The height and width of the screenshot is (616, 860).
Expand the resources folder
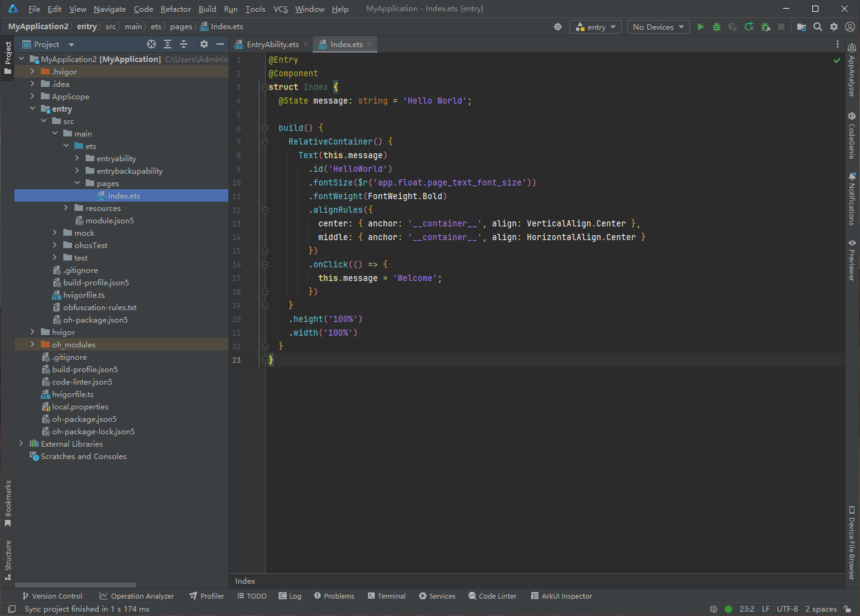tap(66, 208)
